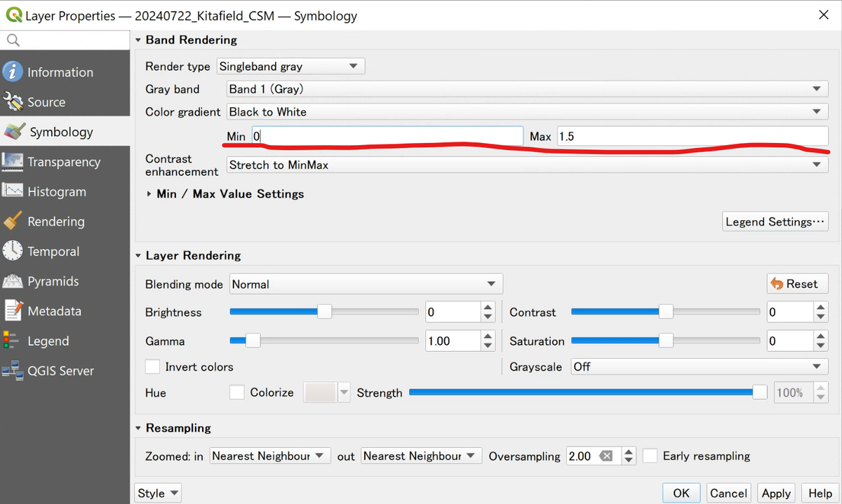Open the Contrast enhancement dropdown
Screen dimensions: 842x504
pyautogui.click(x=527, y=165)
